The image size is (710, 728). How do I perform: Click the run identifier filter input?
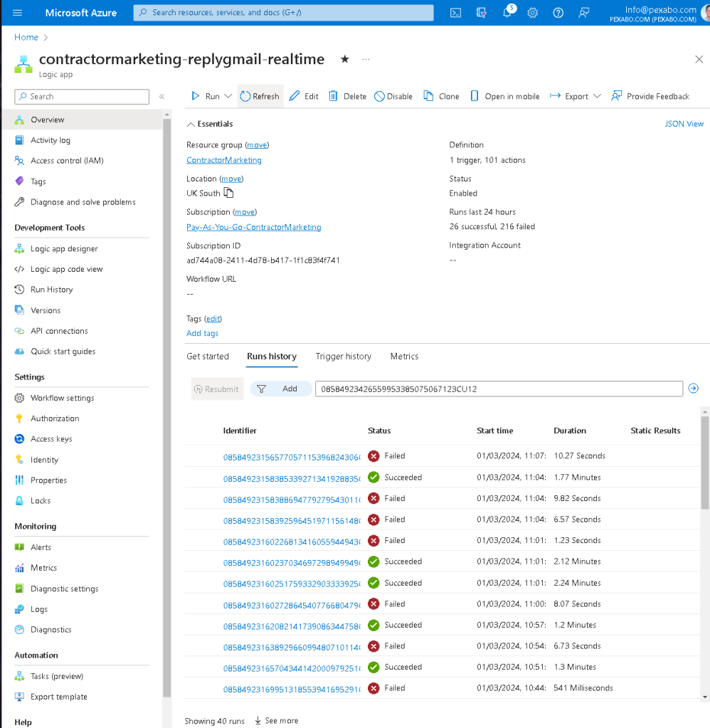[x=499, y=389]
